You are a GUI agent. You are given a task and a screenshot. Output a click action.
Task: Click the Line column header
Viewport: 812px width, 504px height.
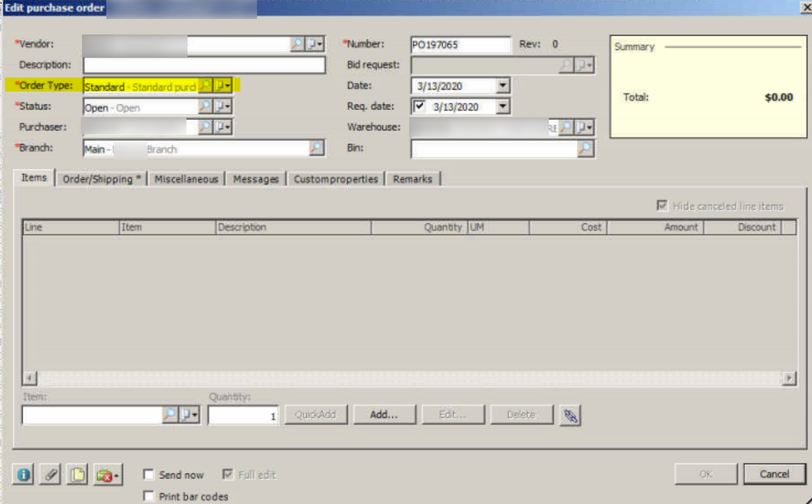click(71, 227)
